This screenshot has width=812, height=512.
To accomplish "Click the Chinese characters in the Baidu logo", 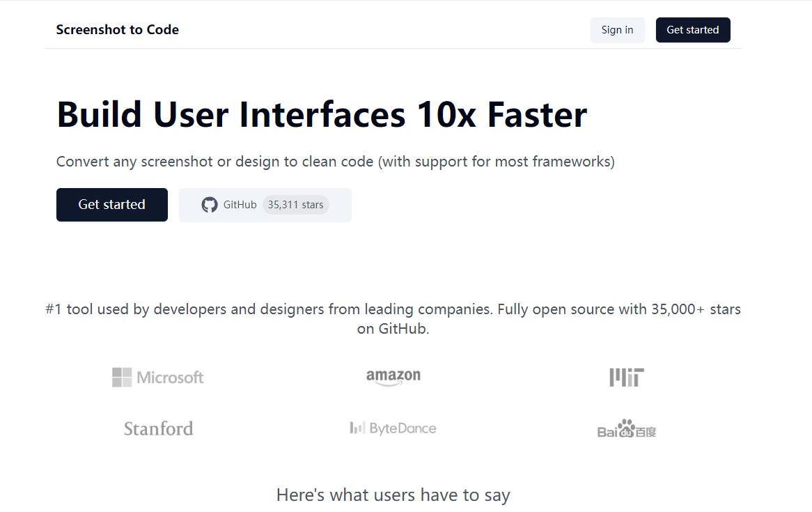I will (646, 432).
